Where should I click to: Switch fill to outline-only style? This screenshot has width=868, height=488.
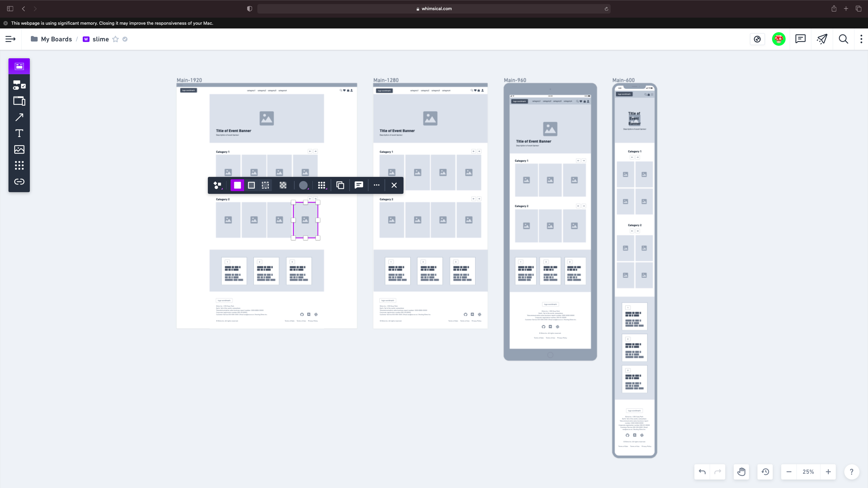pos(251,185)
